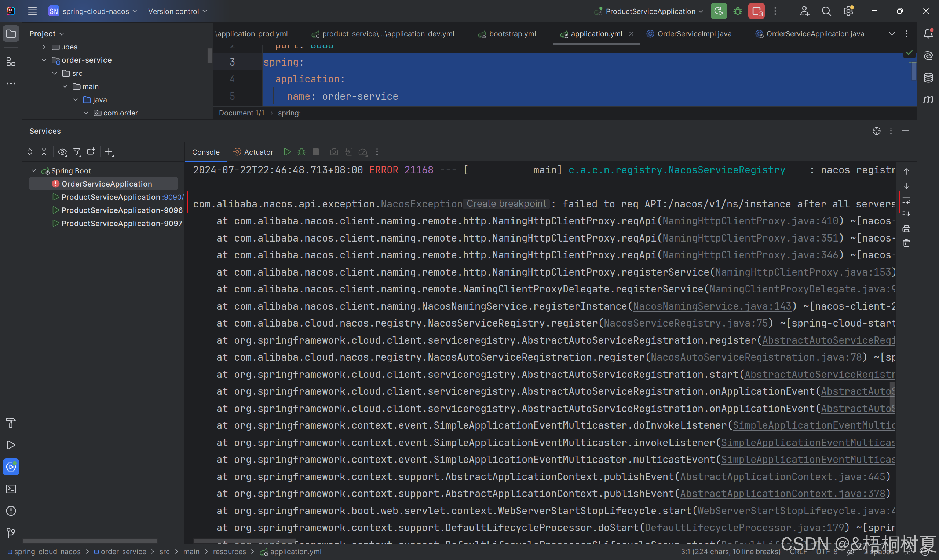Debug ProductServiceApplication with bug icon
This screenshot has width=939, height=560.
[737, 11]
